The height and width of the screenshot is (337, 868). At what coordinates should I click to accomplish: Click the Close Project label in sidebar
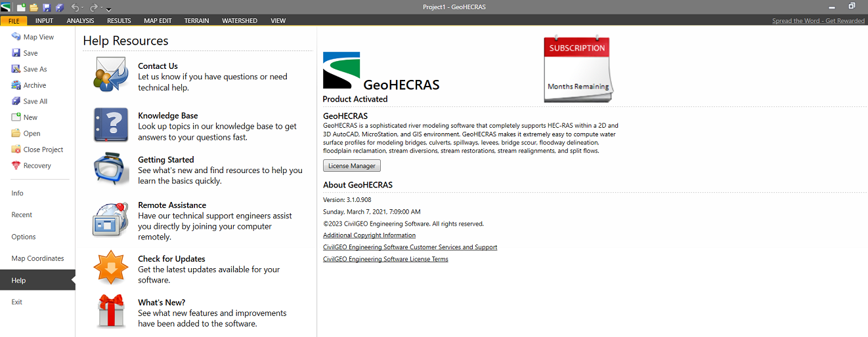[x=43, y=149]
